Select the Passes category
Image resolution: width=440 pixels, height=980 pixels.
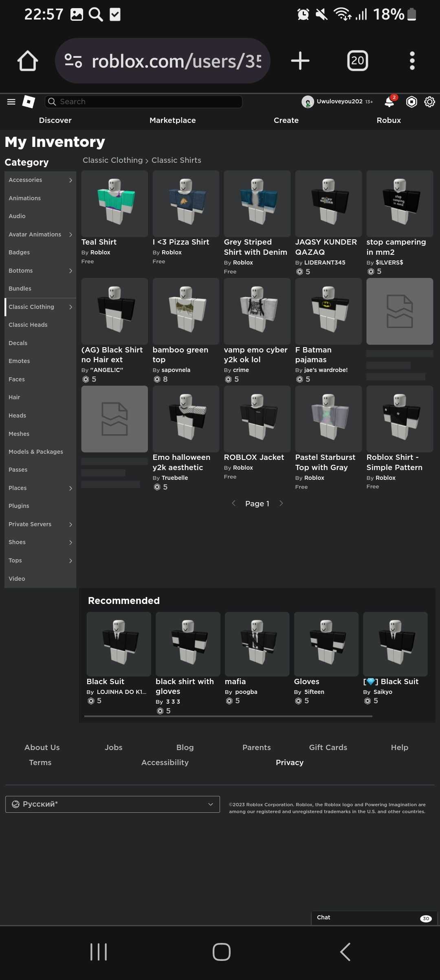coord(40,470)
